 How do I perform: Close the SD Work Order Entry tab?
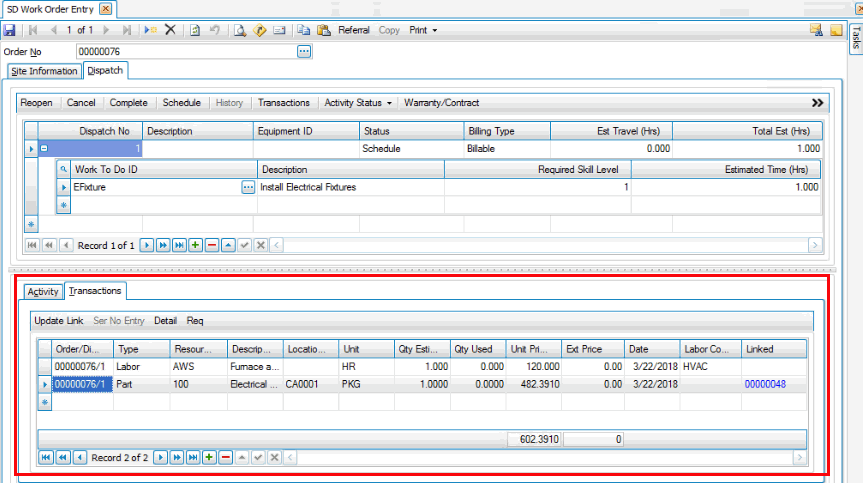pos(106,9)
